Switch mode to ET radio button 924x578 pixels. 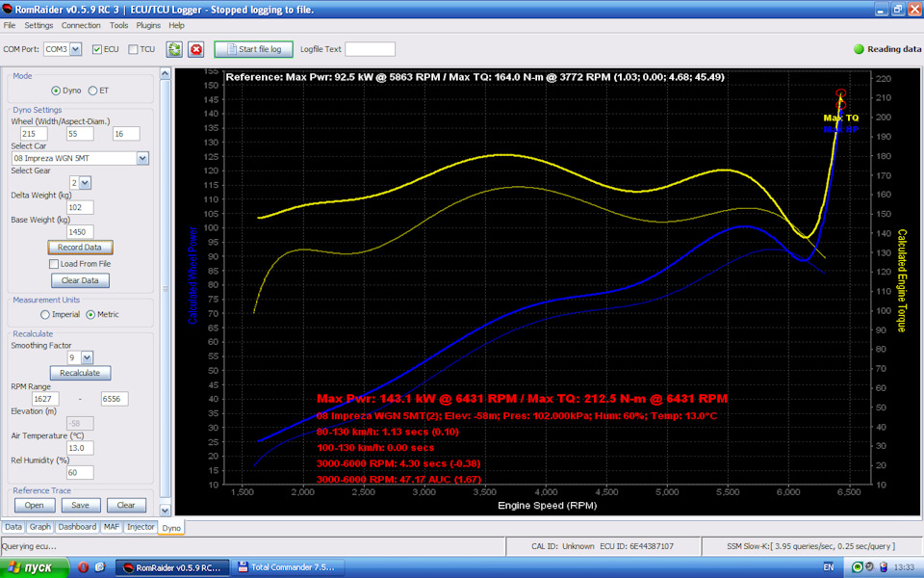(92, 91)
